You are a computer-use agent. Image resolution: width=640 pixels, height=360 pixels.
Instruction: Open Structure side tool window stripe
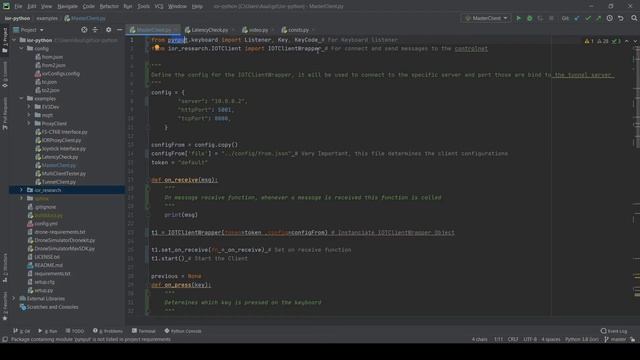coord(5,268)
